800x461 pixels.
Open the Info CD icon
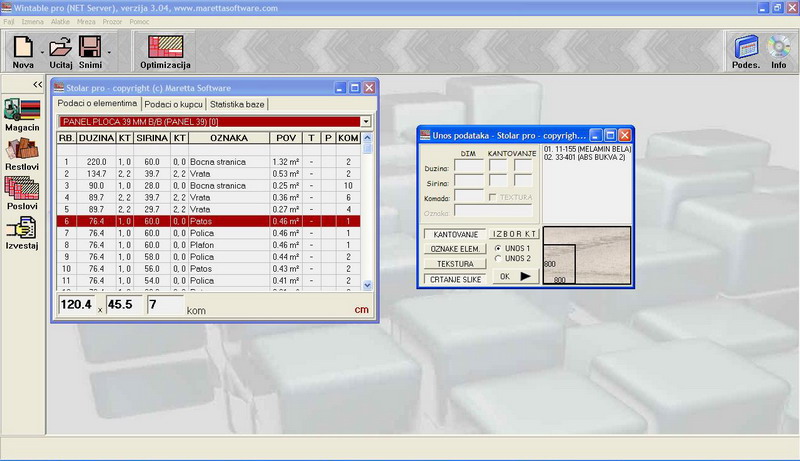[779, 50]
